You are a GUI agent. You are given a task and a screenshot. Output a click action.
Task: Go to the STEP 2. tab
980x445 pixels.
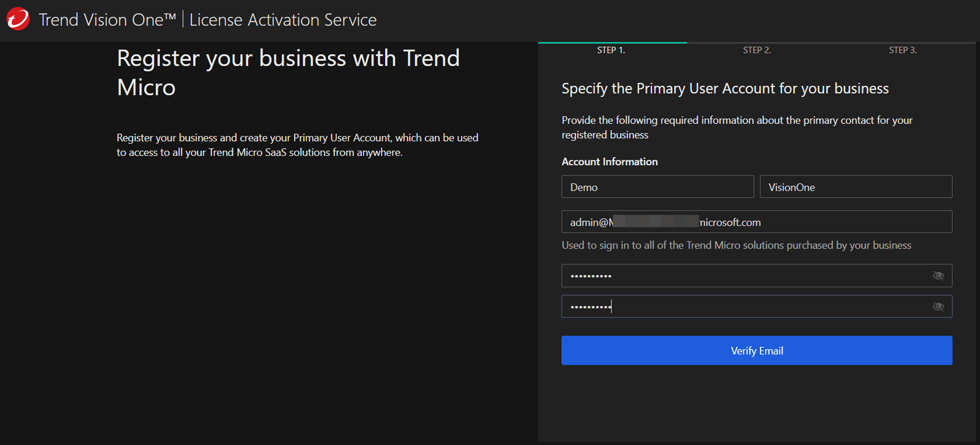coord(757,50)
